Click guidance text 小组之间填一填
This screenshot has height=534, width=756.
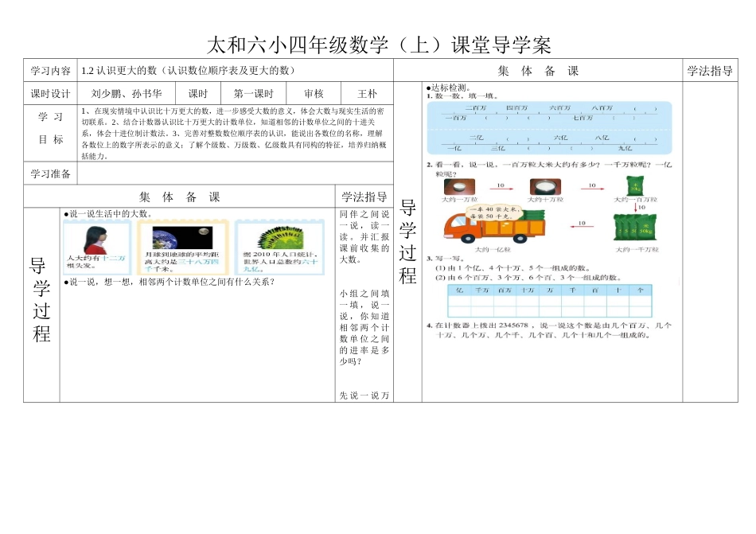(x=364, y=327)
